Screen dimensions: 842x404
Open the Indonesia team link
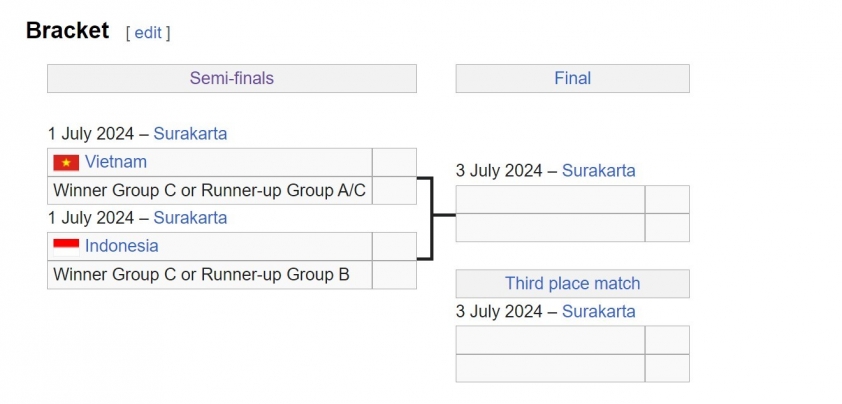tap(121, 246)
